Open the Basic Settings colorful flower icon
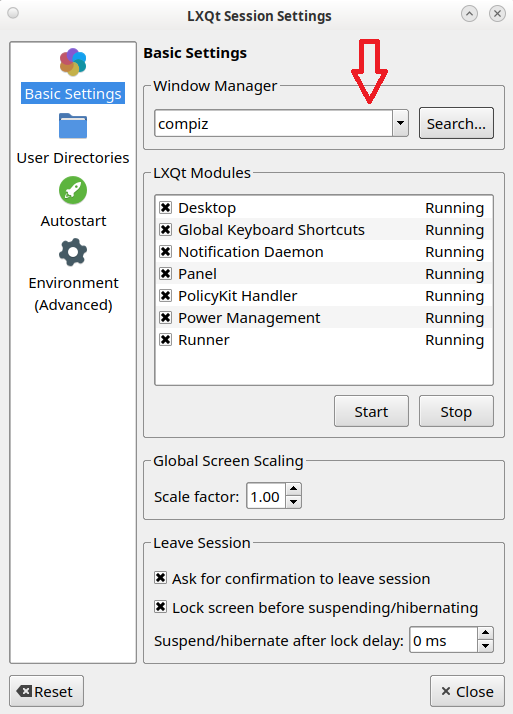Image resolution: width=513 pixels, height=714 pixels. click(73, 62)
